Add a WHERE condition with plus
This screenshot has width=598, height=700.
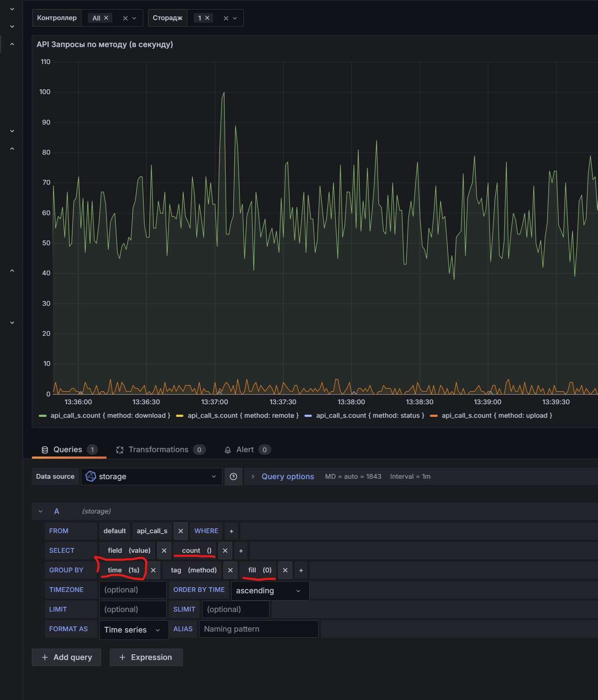(x=231, y=531)
